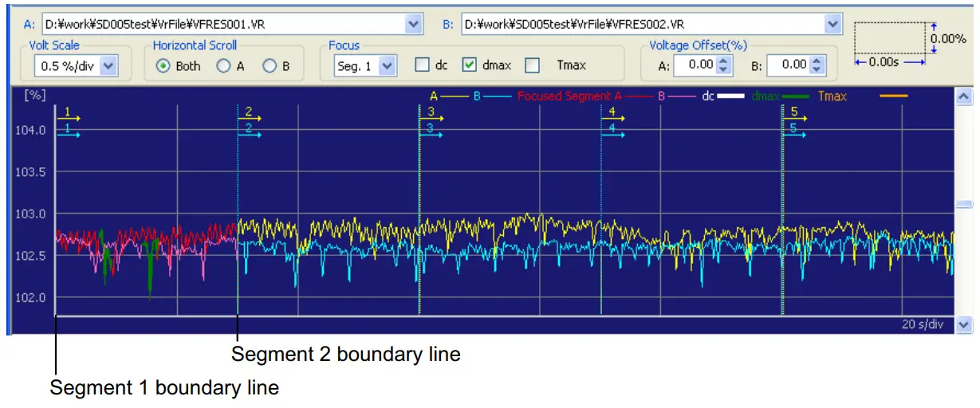Viewport: 980px width, 408px height.
Task: Click yellow segment 3 marker for A
Action: tap(431, 114)
